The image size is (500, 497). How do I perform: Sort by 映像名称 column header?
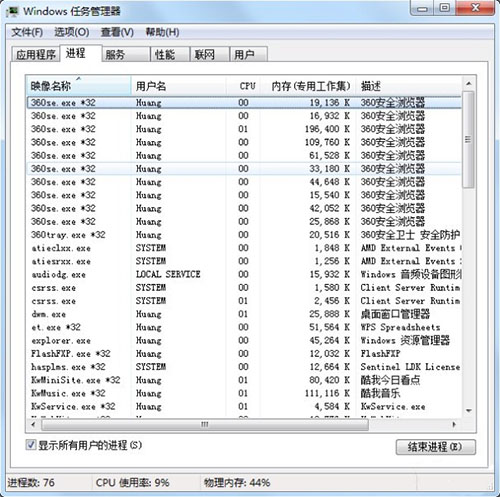coord(78,86)
